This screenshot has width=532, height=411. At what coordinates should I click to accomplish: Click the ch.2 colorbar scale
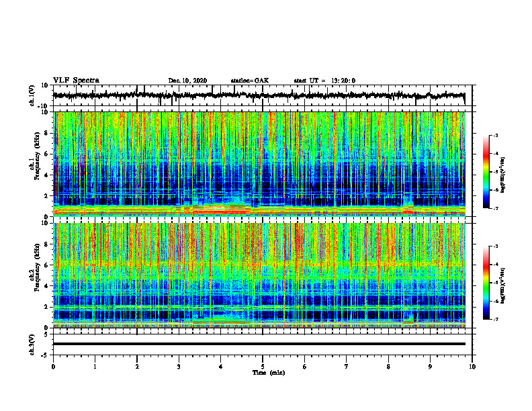486,283
